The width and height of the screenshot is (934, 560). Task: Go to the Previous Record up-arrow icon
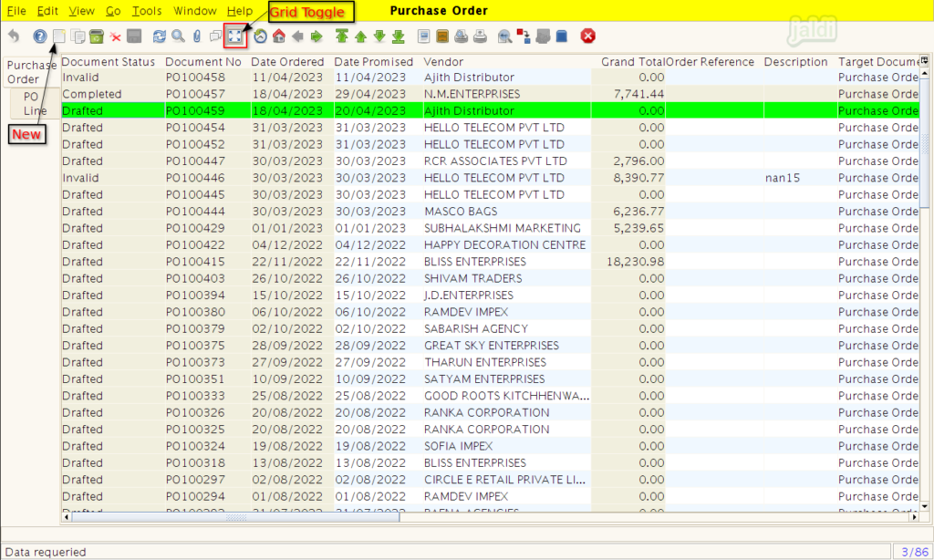(360, 36)
